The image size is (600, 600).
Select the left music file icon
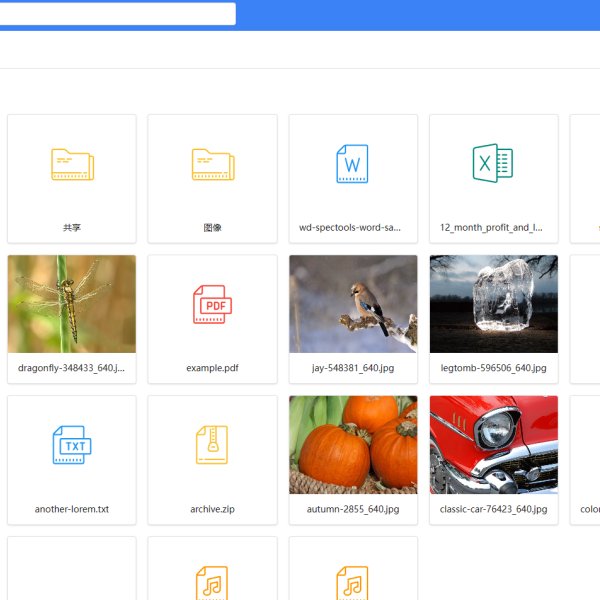tap(212, 583)
